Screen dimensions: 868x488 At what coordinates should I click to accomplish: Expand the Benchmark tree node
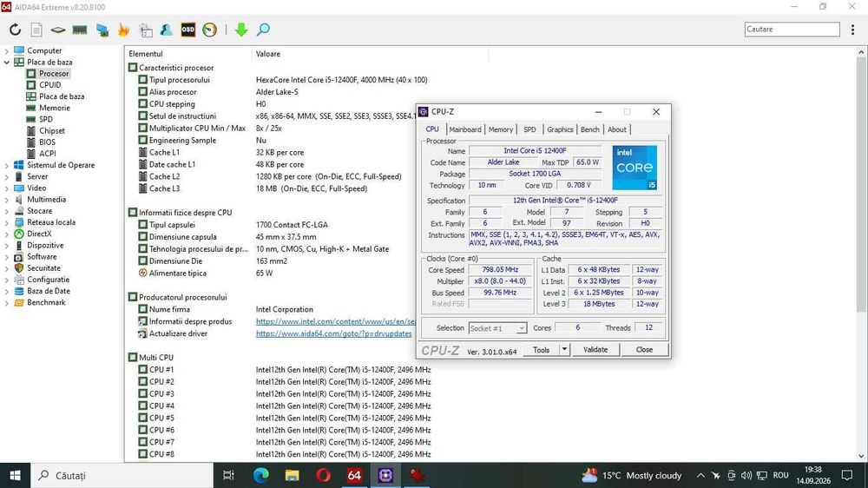coord(7,302)
